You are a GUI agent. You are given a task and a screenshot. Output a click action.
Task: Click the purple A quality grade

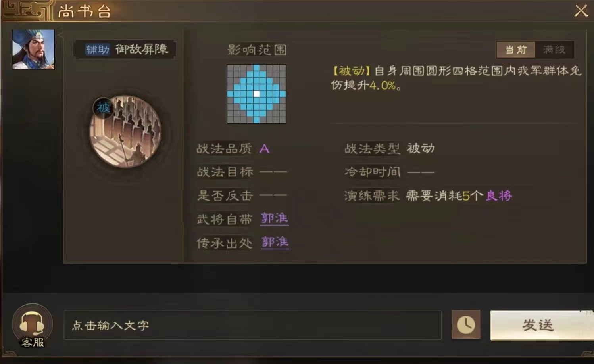point(264,149)
